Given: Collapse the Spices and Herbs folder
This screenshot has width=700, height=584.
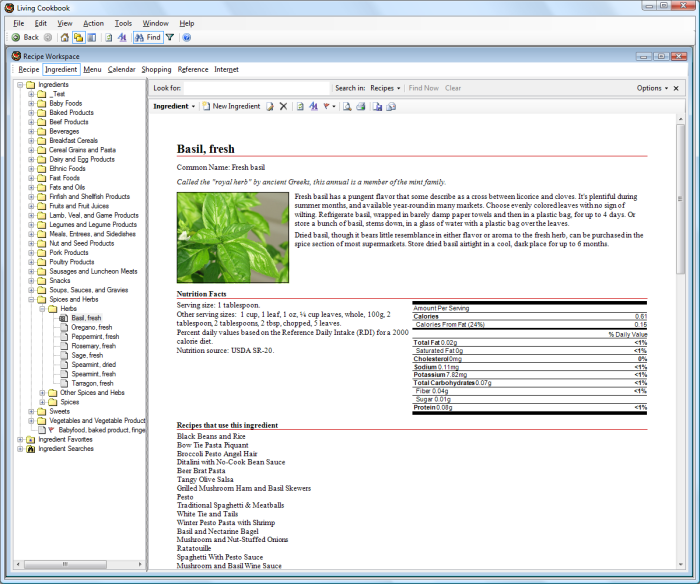Looking at the screenshot, I should point(31,300).
